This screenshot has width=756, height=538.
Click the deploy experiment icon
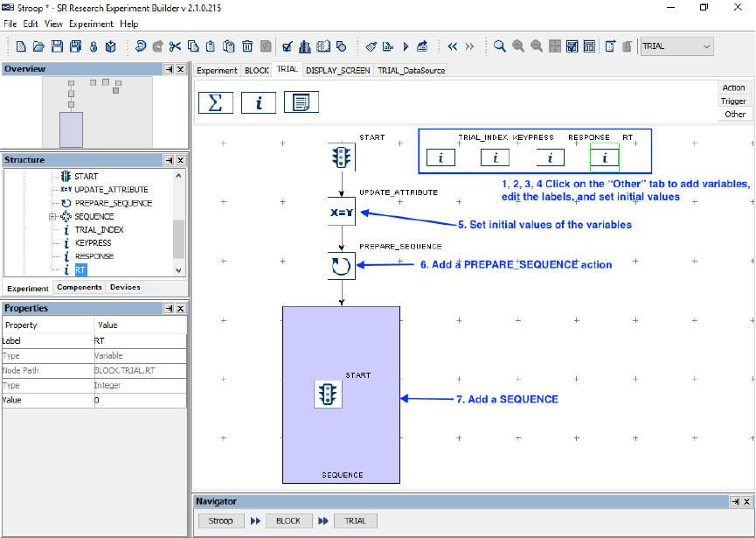point(422,46)
